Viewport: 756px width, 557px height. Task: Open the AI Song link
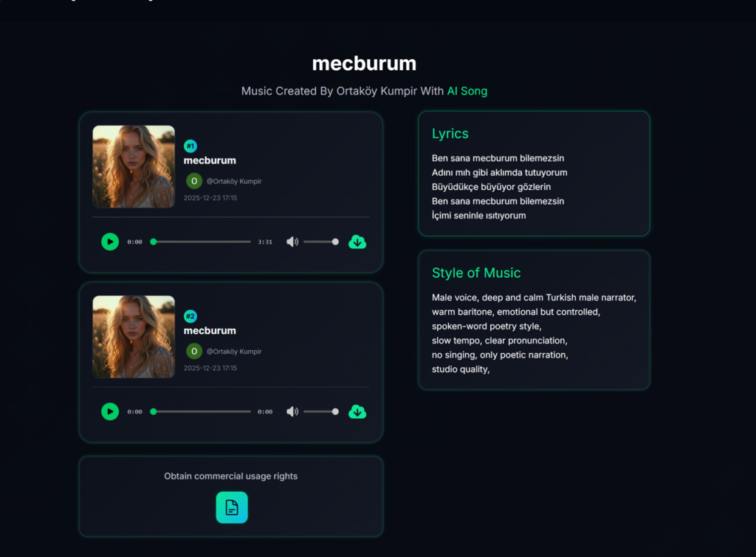(x=467, y=91)
